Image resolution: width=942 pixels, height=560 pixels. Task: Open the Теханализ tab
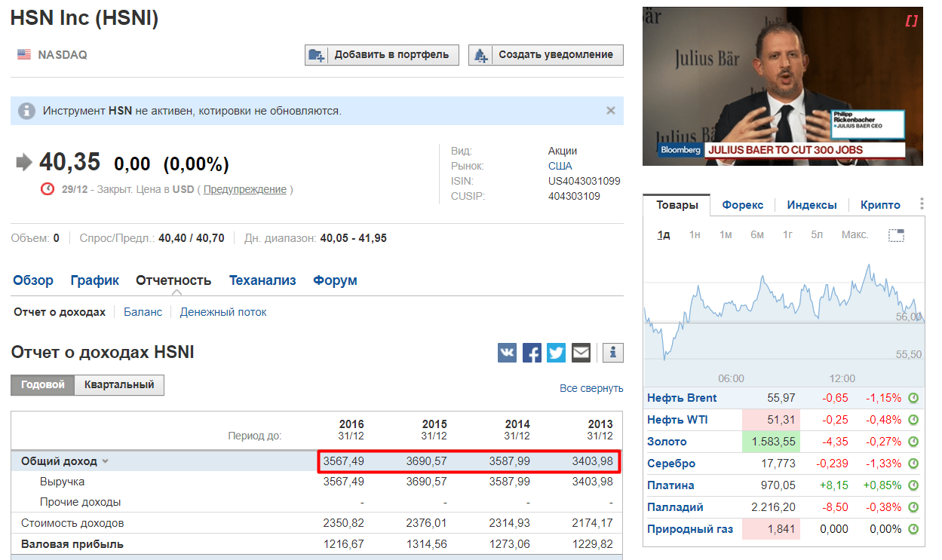click(262, 280)
